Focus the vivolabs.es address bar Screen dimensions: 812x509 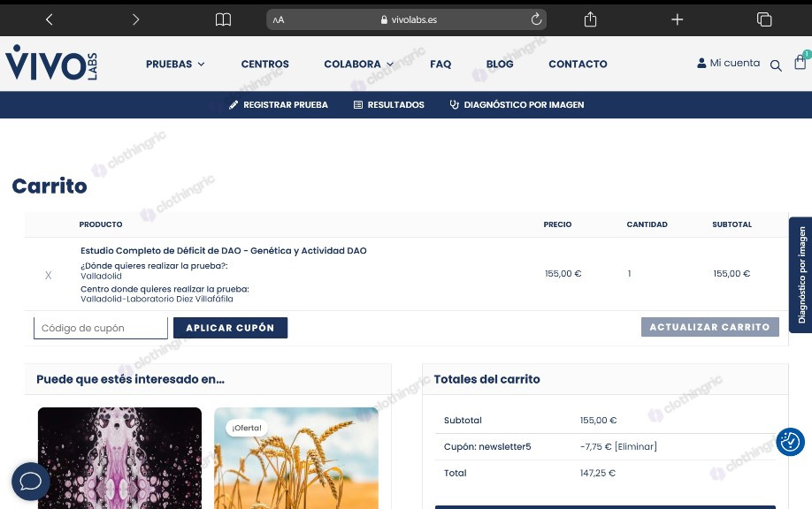click(x=407, y=19)
